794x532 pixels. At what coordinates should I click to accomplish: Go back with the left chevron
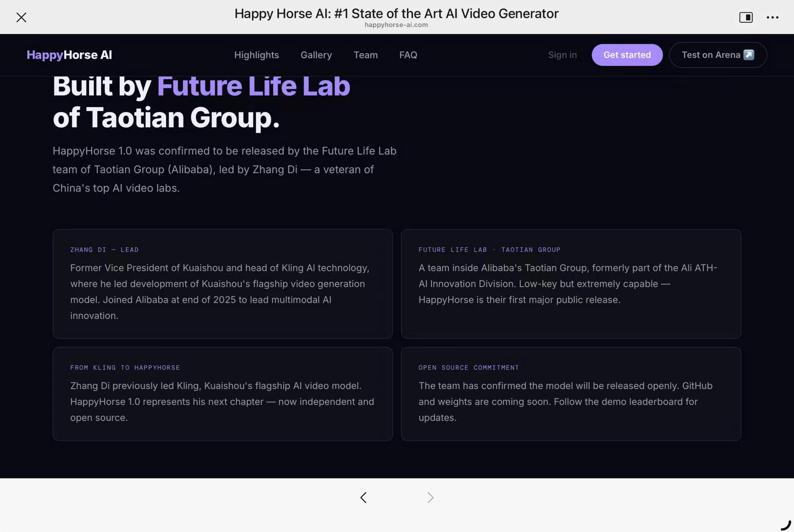tap(363, 498)
